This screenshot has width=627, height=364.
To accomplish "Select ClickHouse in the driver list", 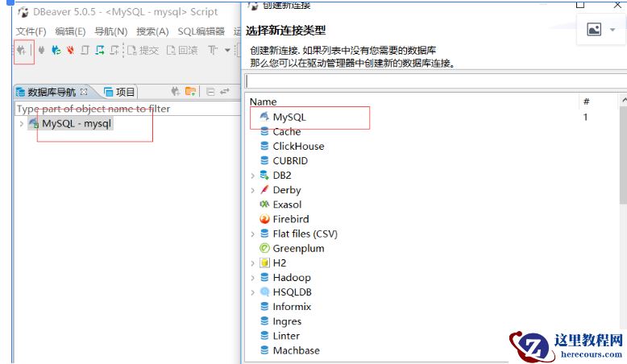I will coord(298,147).
